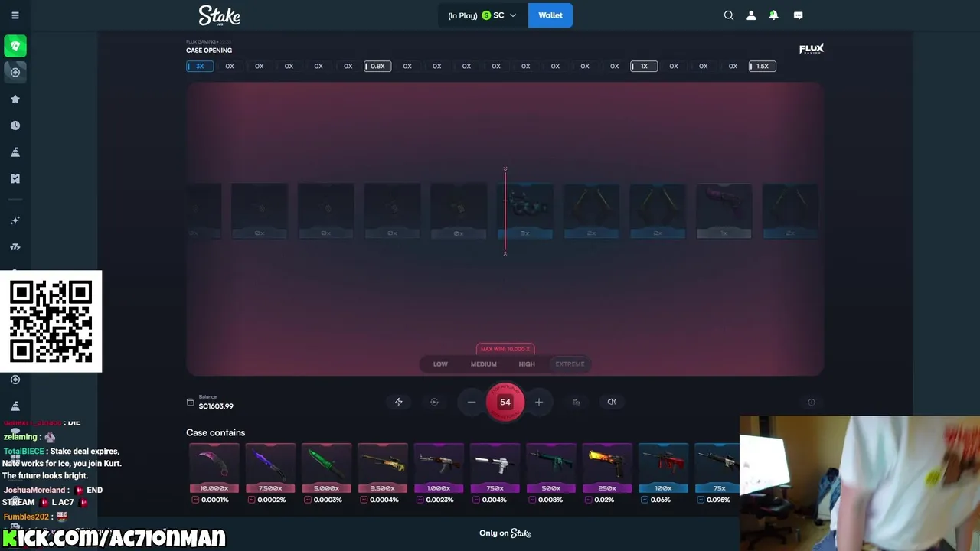
Task: Select the 10,000x karambit knife item
Action: pos(214,468)
